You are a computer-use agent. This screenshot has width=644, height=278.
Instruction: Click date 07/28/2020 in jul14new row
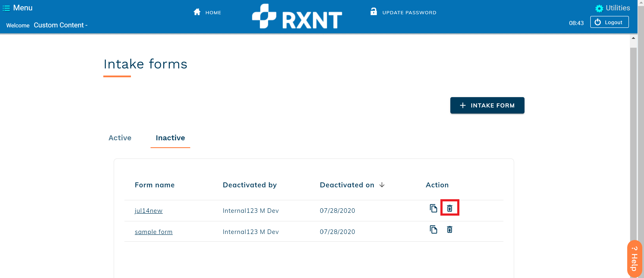[337, 211]
